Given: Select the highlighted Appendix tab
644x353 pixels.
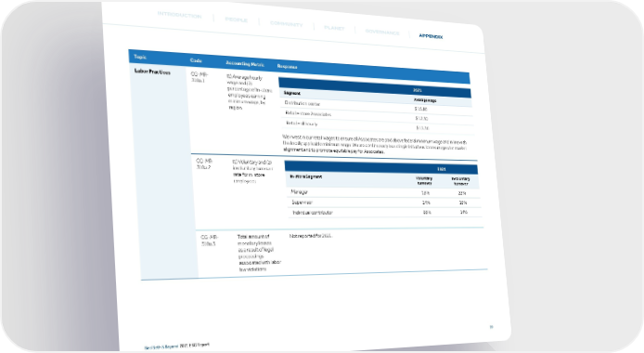Looking at the screenshot, I should (x=431, y=36).
